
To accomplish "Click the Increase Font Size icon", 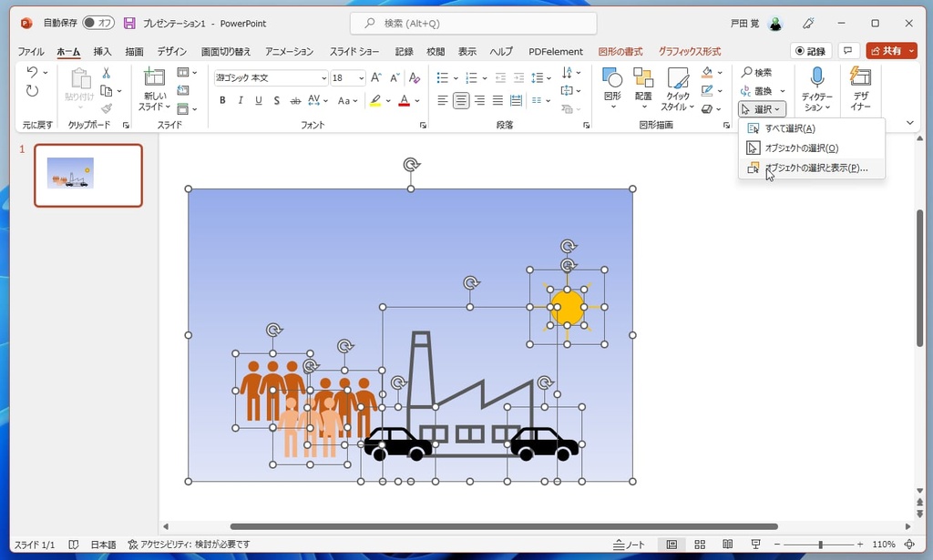I will [376, 77].
